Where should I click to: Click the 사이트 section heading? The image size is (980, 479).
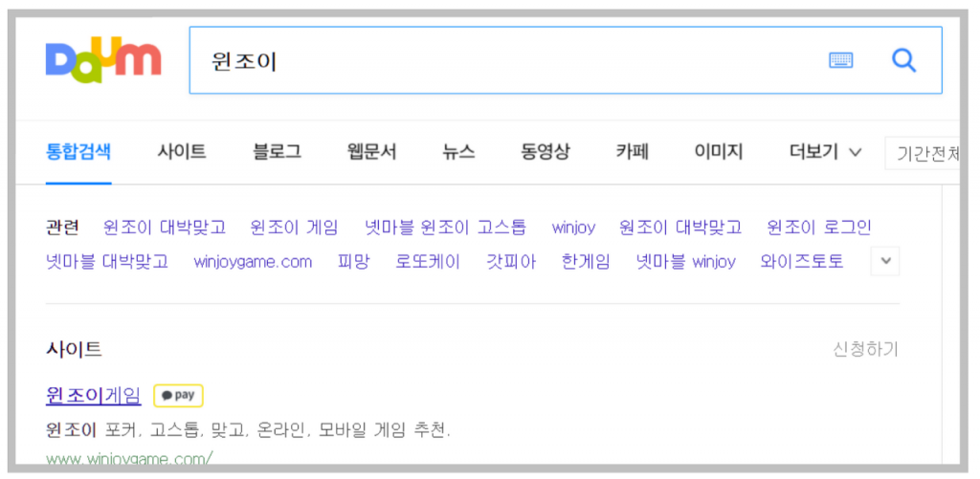(x=74, y=349)
